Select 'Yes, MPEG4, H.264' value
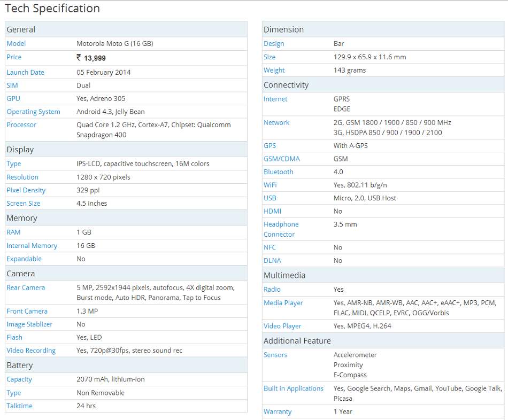 pos(363,326)
